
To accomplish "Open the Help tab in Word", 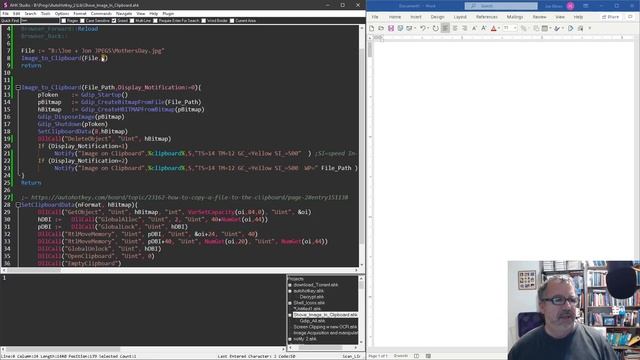I will (578, 17).
